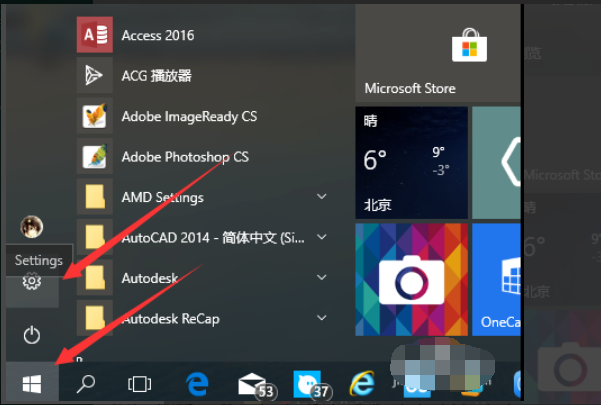Click the Adobe Photoshop CS label
The width and height of the screenshot is (601, 405).
[x=185, y=157]
